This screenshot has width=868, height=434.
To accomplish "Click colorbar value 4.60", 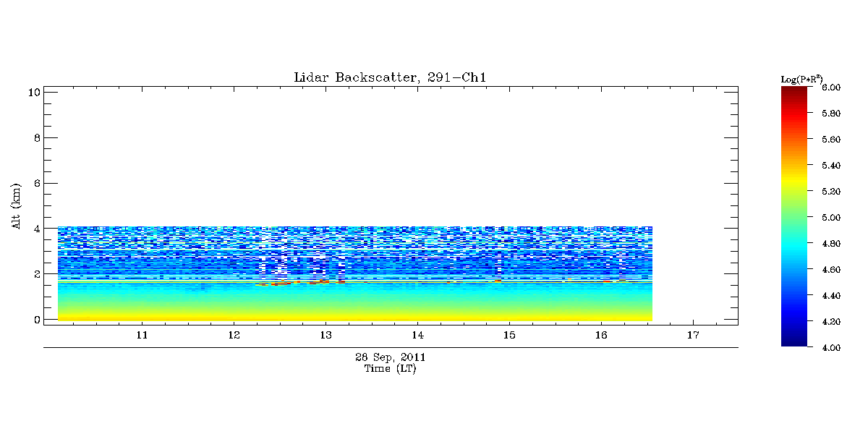I will (831, 270).
